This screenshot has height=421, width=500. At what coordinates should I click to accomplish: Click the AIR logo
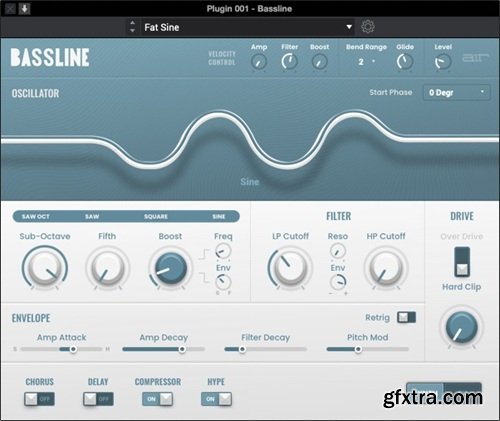475,58
